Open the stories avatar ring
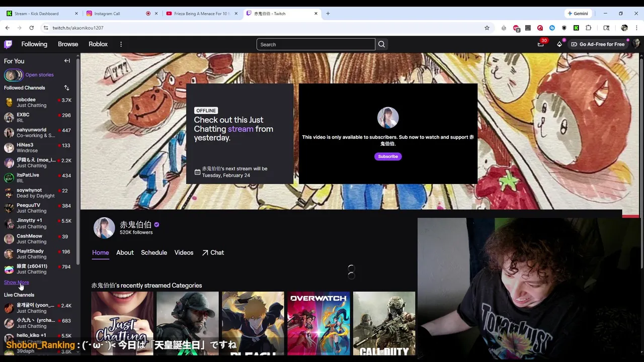This screenshot has width=644, height=362. coord(14,75)
